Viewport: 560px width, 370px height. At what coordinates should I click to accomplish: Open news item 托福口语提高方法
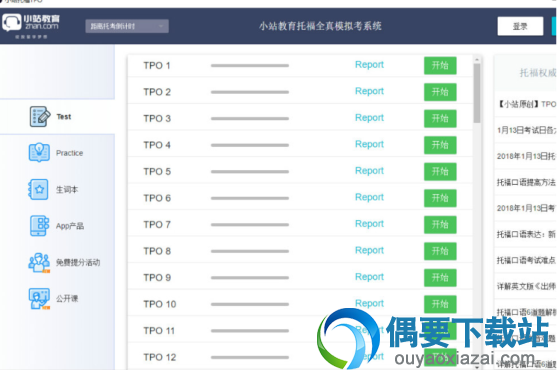point(526,182)
